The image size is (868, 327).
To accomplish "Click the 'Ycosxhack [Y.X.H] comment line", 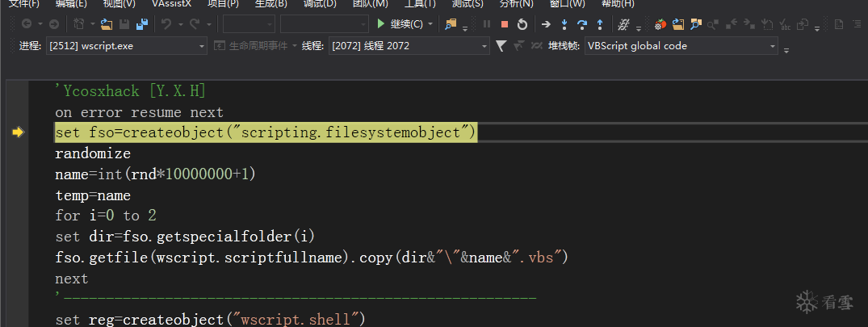I will coord(131,90).
